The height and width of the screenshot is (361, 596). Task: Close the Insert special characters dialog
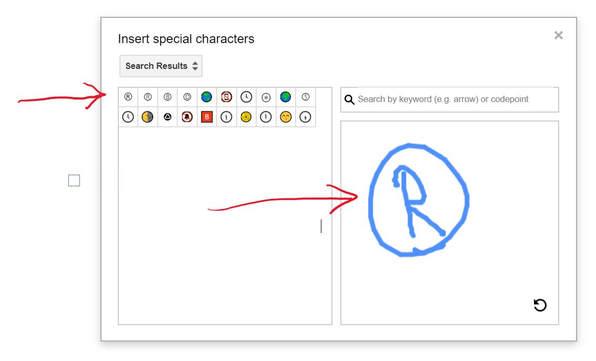click(x=558, y=35)
